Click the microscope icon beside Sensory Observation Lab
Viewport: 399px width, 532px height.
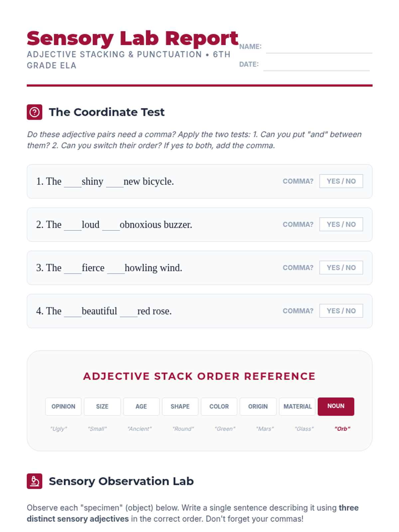pos(35,481)
